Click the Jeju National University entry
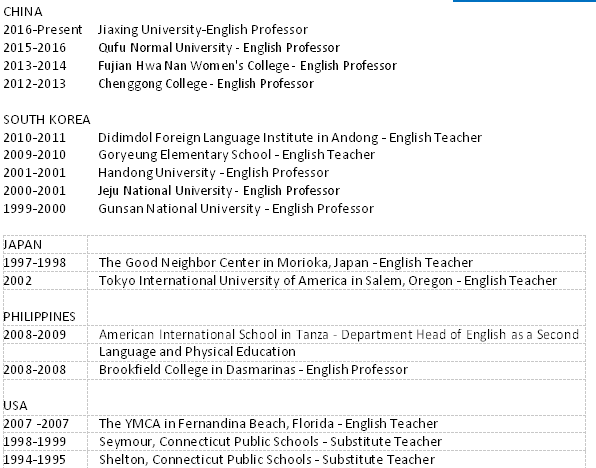 [x=219, y=190]
